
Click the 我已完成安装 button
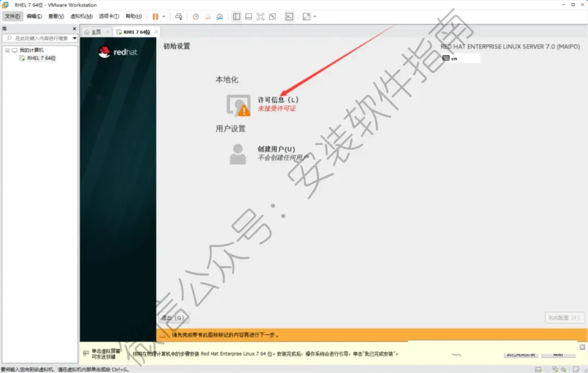pos(520,354)
